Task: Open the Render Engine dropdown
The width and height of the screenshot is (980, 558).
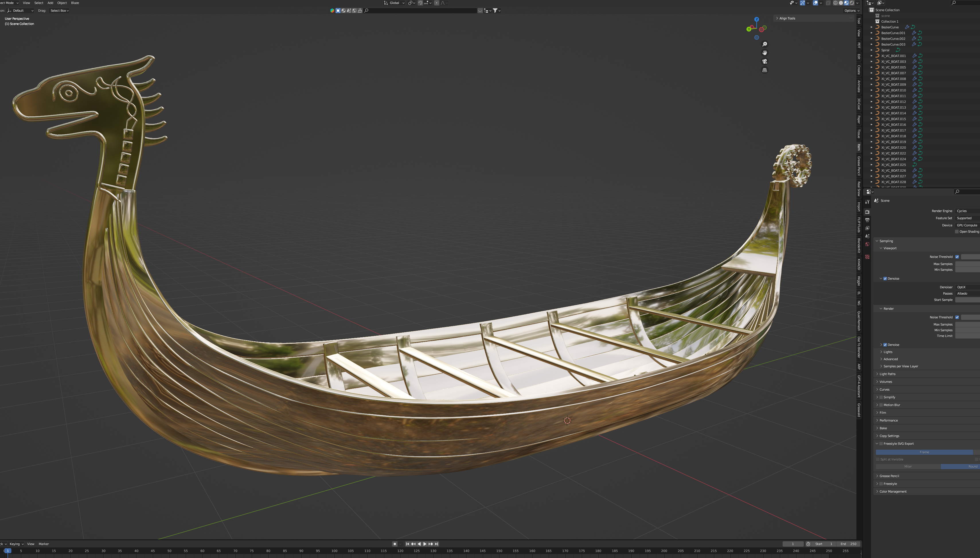Action: (x=967, y=211)
